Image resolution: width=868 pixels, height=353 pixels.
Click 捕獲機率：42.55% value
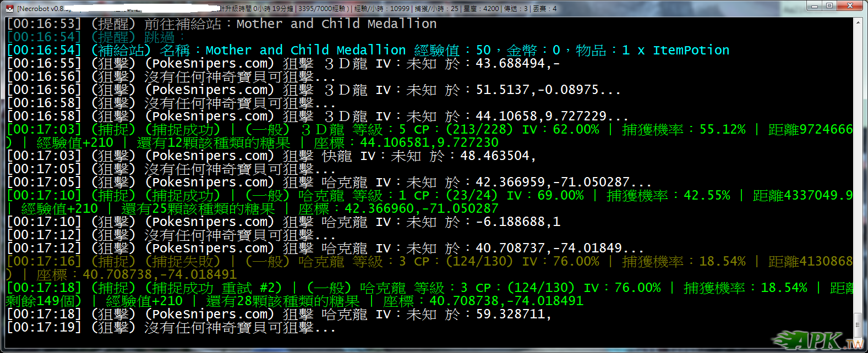(669, 195)
